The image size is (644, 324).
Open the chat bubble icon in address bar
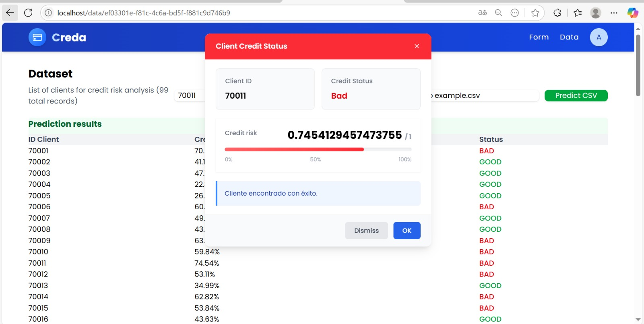tap(514, 13)
